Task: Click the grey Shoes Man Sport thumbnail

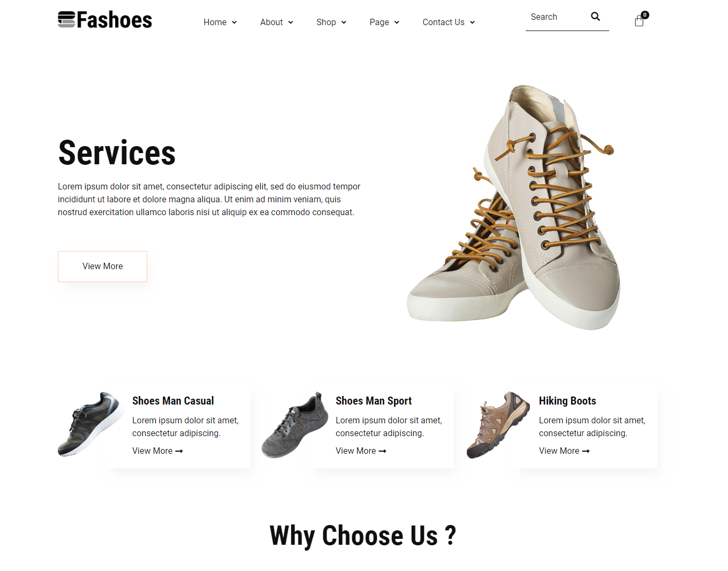Action: tap(294, 425)
